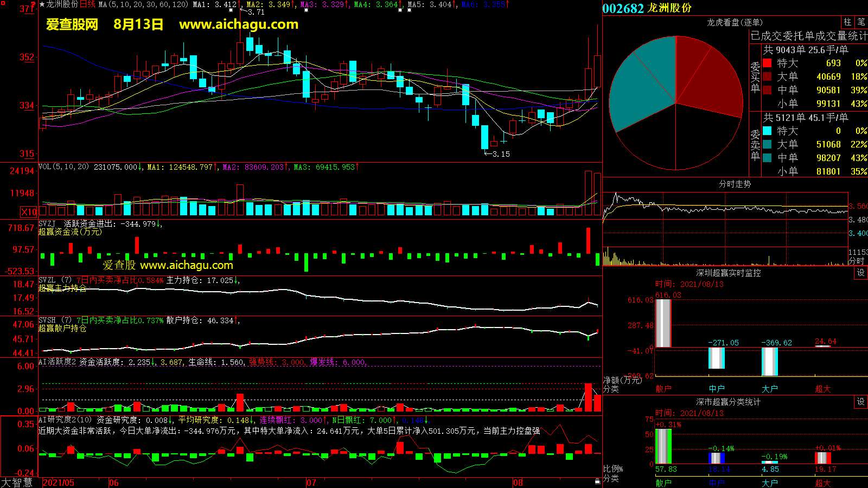Click the lock icon at timeline end

(x=597, y=481)
